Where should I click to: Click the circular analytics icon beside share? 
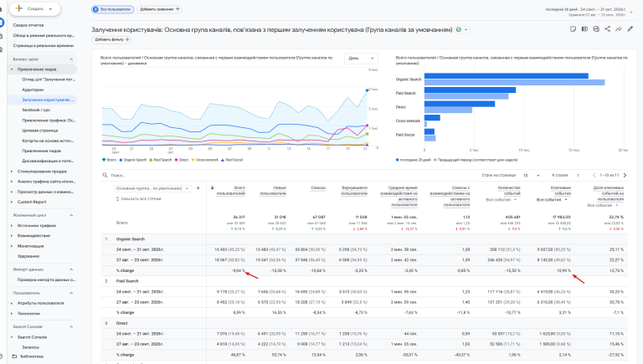tap(596, 28)
